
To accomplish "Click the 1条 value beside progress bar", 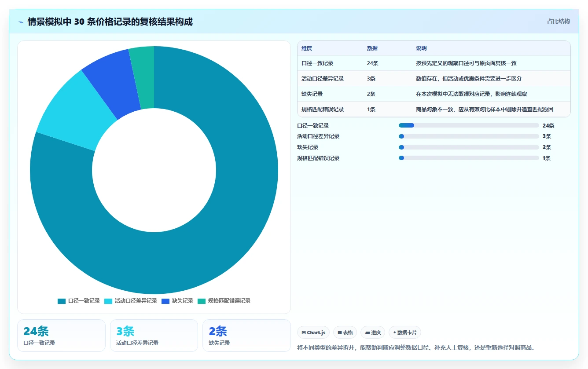I will [547, 158].
